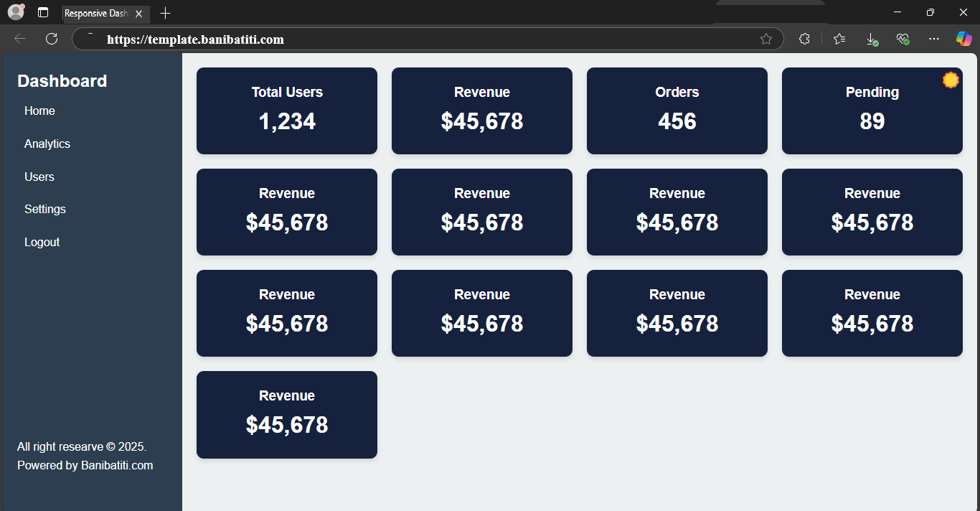Open Settings in the sidebar

44,209
